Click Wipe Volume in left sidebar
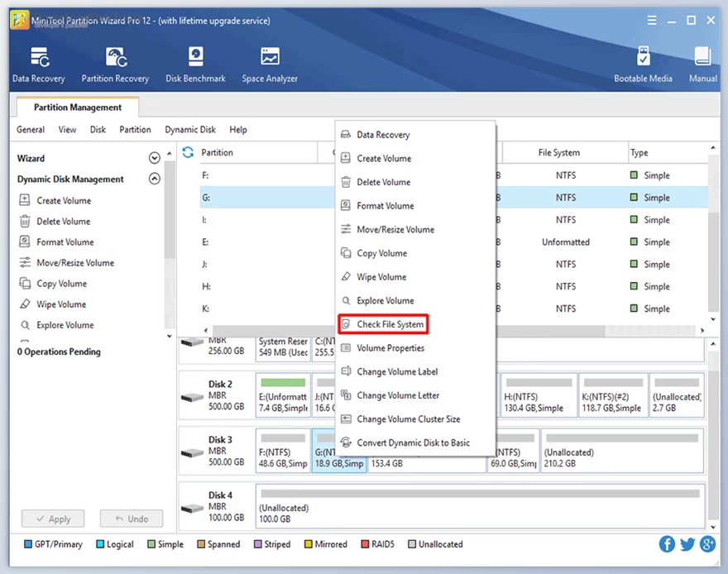 tap(61, 304)
